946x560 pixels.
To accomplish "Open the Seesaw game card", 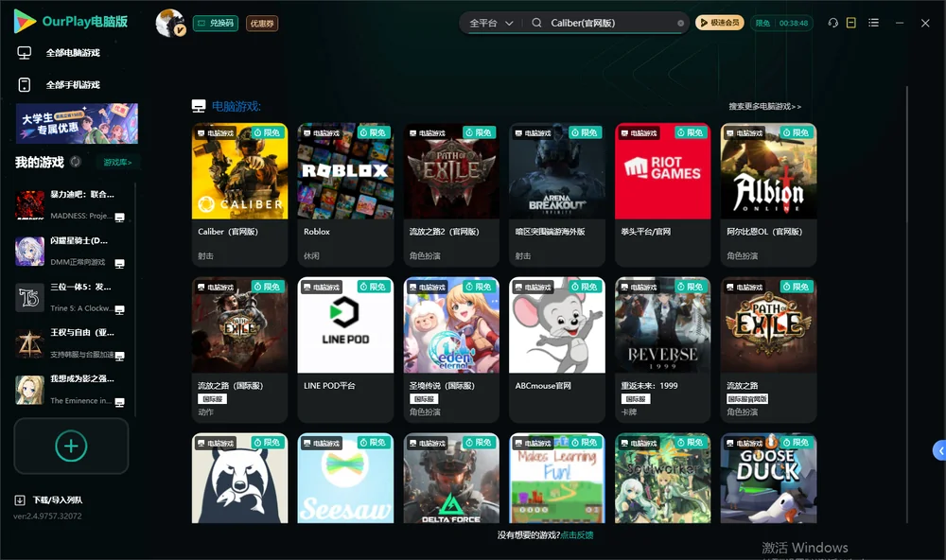I will coord(345,478).
